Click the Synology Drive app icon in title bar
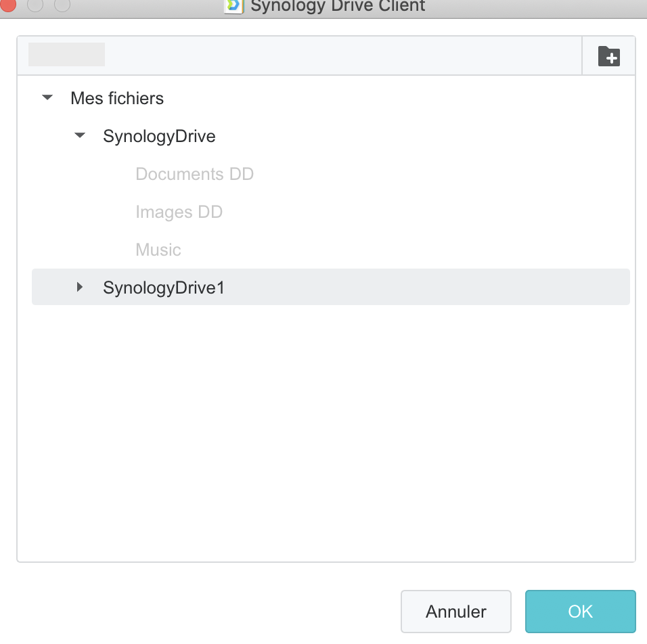647x644 pixels. click(x=234, y=5)
